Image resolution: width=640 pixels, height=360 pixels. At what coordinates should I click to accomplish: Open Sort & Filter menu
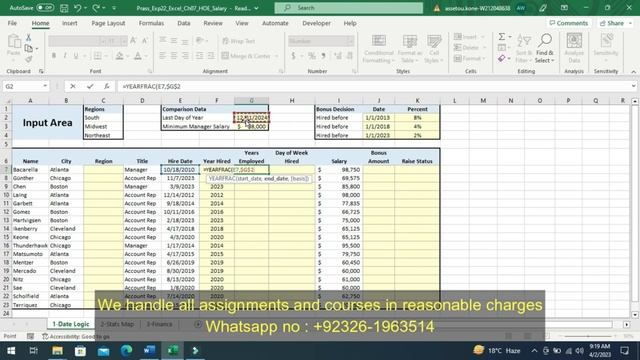(523, 49)
